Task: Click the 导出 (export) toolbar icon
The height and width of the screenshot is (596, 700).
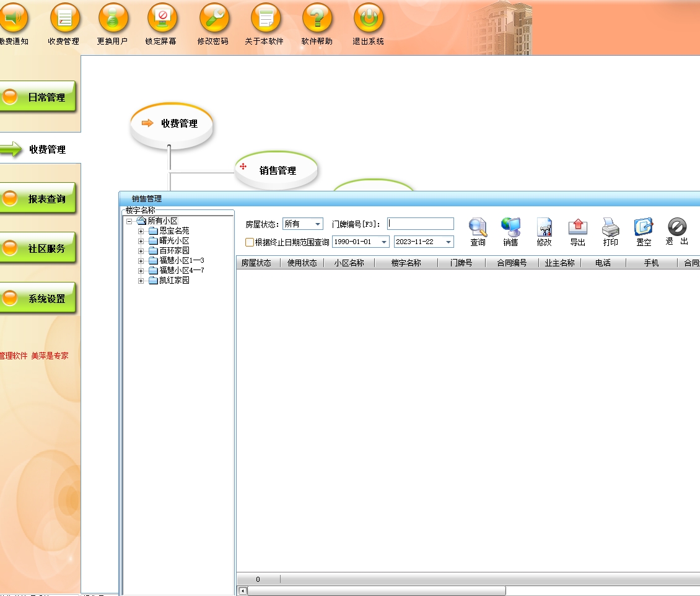Action: click(577, 228)
